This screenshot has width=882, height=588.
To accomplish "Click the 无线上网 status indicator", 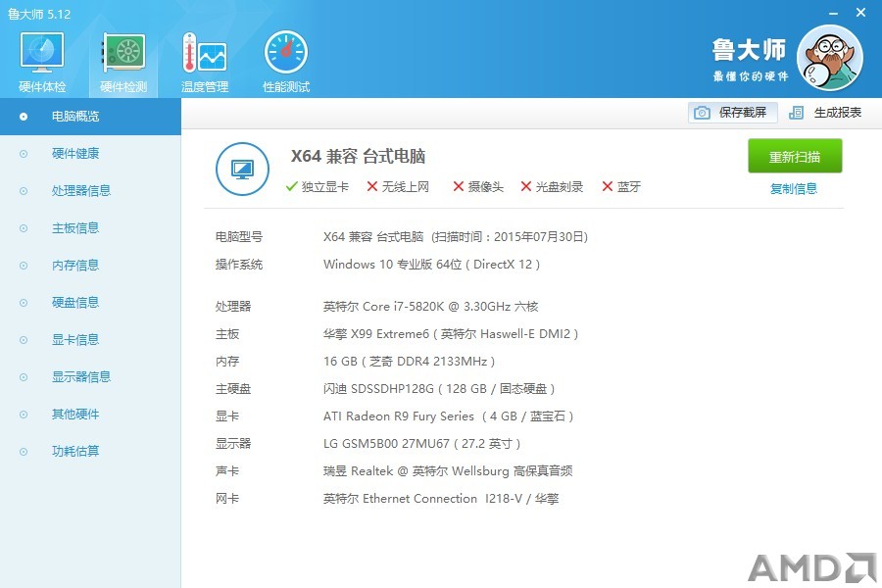I will pyautogui.click(x=398, y=187).
